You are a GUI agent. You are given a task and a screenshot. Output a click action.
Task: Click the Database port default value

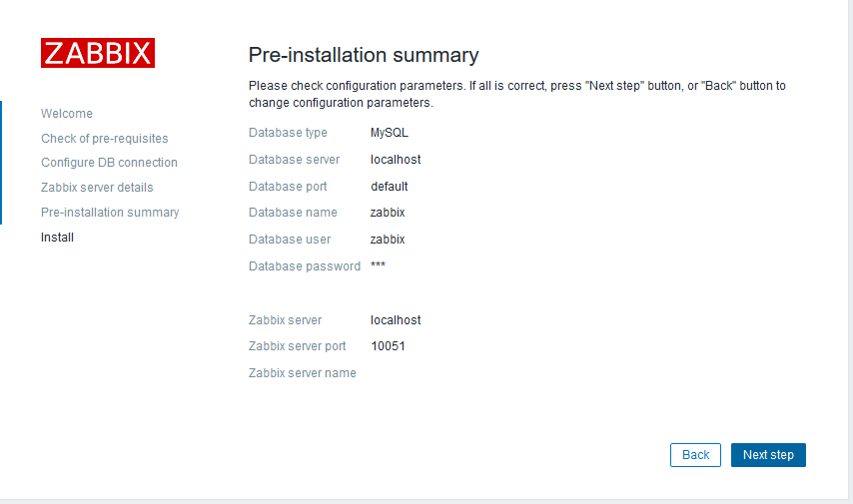390,187
